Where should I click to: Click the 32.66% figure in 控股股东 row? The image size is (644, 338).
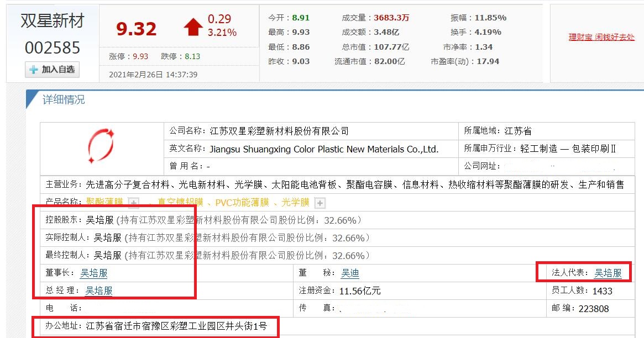point(340,220)
